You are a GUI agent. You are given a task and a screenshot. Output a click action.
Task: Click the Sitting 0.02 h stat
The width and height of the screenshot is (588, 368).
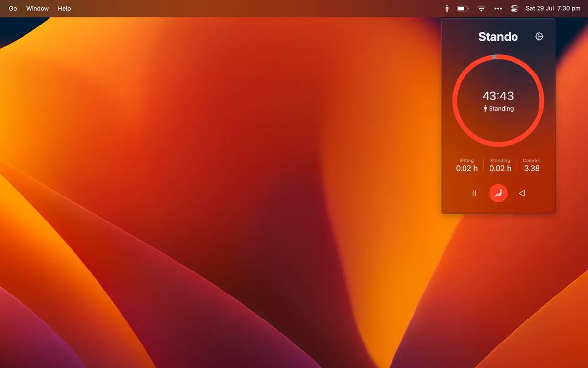pos(466,165)
